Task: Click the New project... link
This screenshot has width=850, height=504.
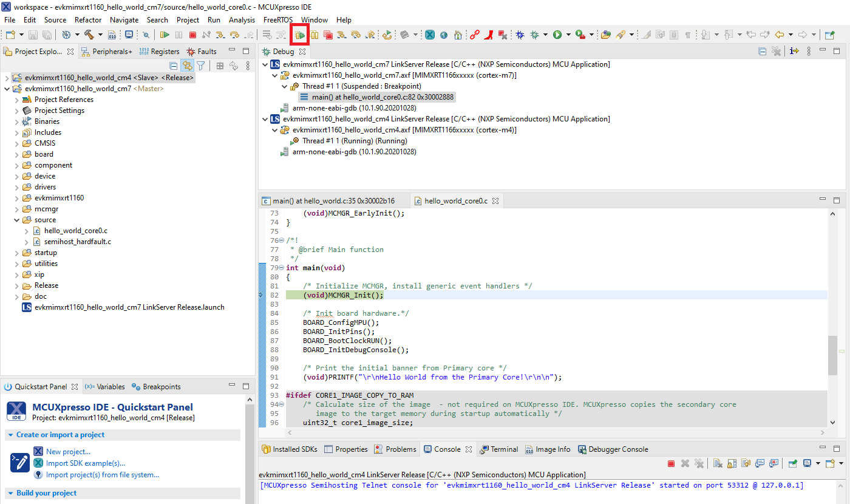Action: (68, 452)
